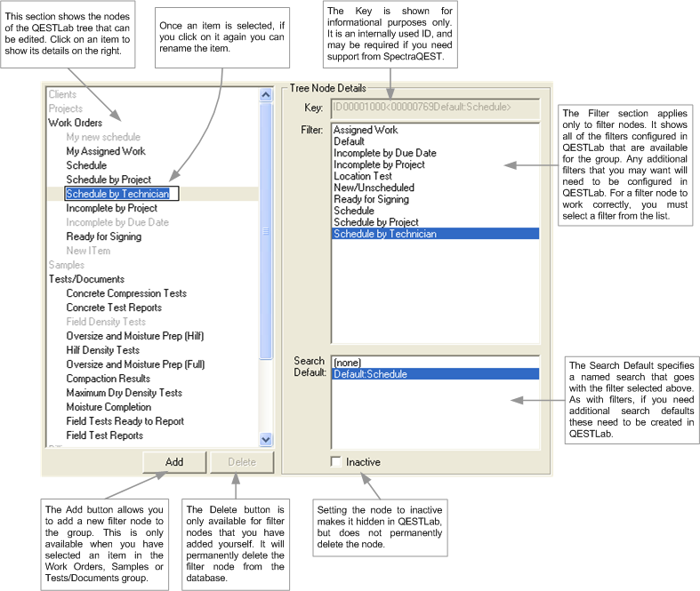Select Incomplete by Project tree node
Viewport: 700px width, 591px height.
[111, 208]
